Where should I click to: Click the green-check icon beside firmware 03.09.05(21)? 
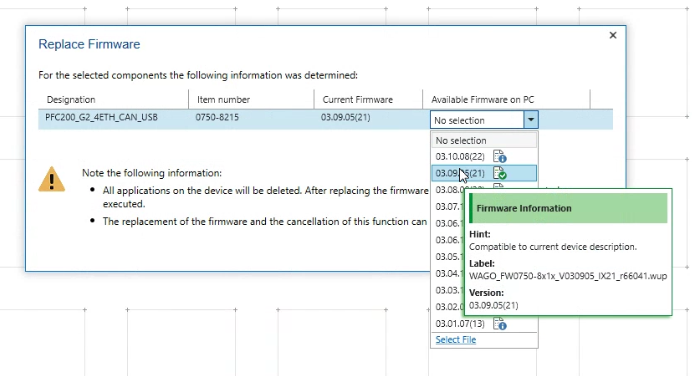(x=500, y=173)
